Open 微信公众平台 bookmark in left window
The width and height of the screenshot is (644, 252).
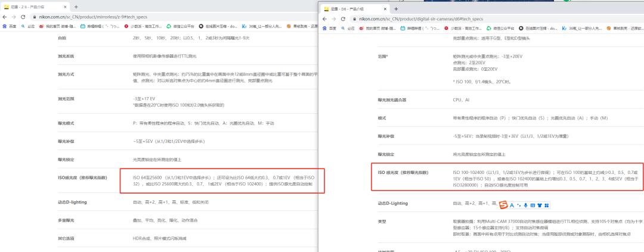click(180, 26)
